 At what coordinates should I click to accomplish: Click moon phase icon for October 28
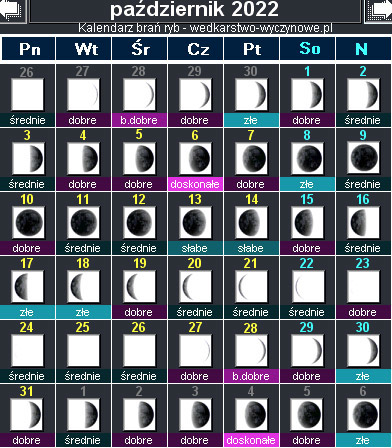coord(251,351)
